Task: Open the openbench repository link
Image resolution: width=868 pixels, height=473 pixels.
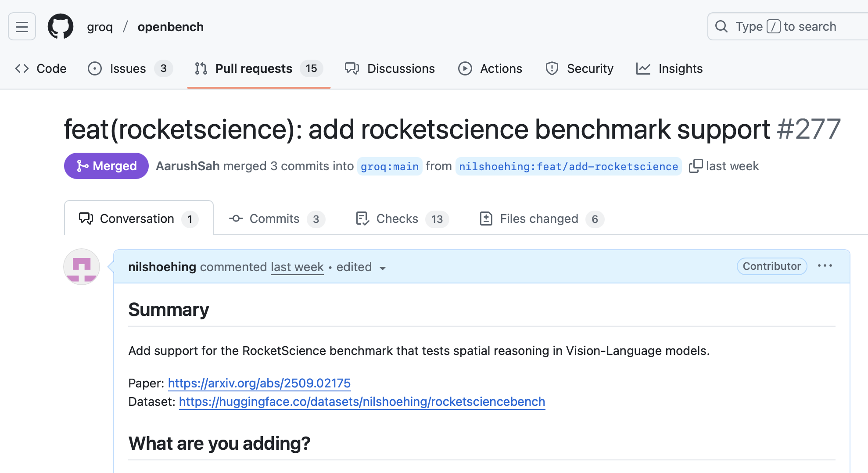Action: tap(170, 27)
